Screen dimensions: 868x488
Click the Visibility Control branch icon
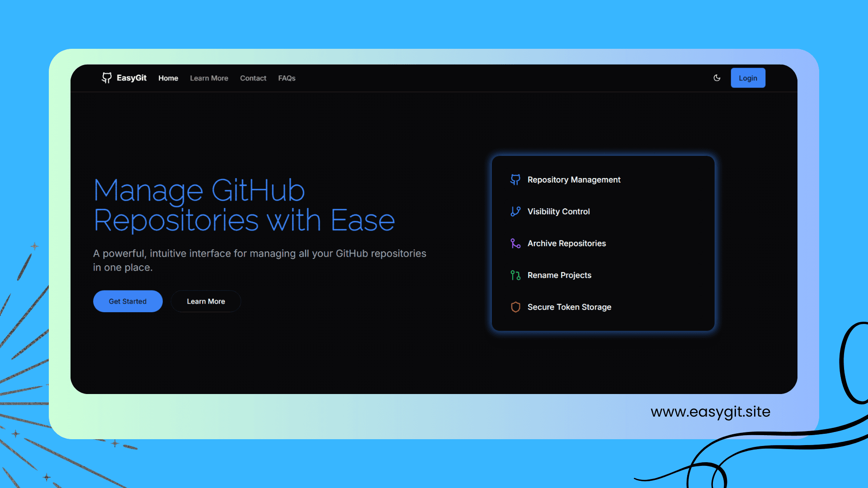[x=515, y=211]
